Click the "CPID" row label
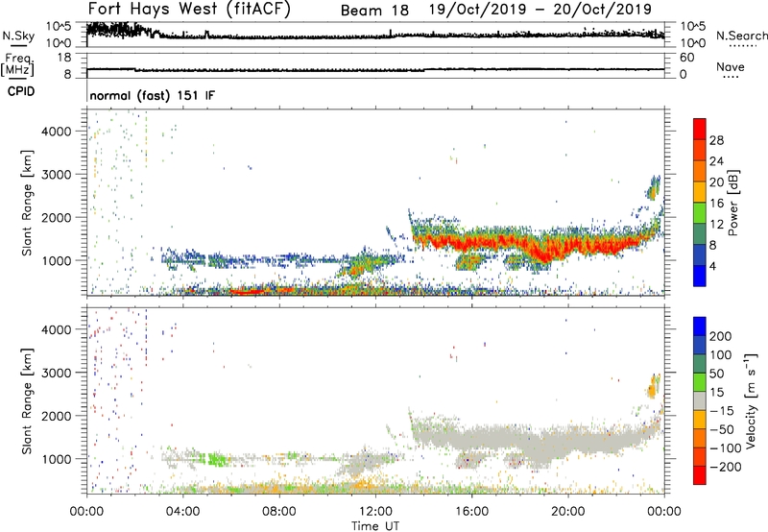768x532 pixels. tap(21, 91)
